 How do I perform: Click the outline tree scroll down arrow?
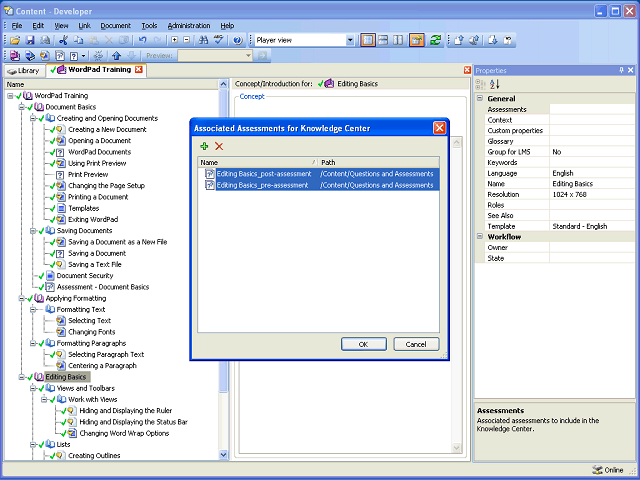(223, 454)
